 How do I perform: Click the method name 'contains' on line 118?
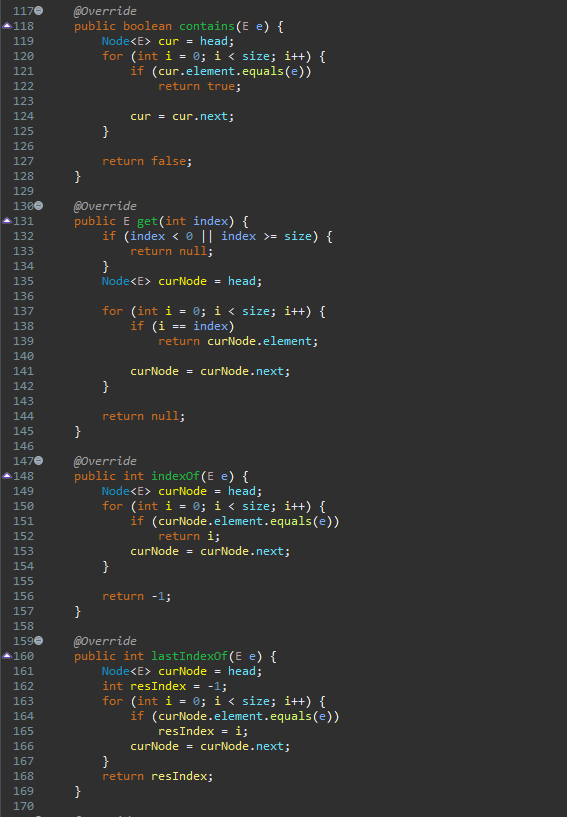207,26
